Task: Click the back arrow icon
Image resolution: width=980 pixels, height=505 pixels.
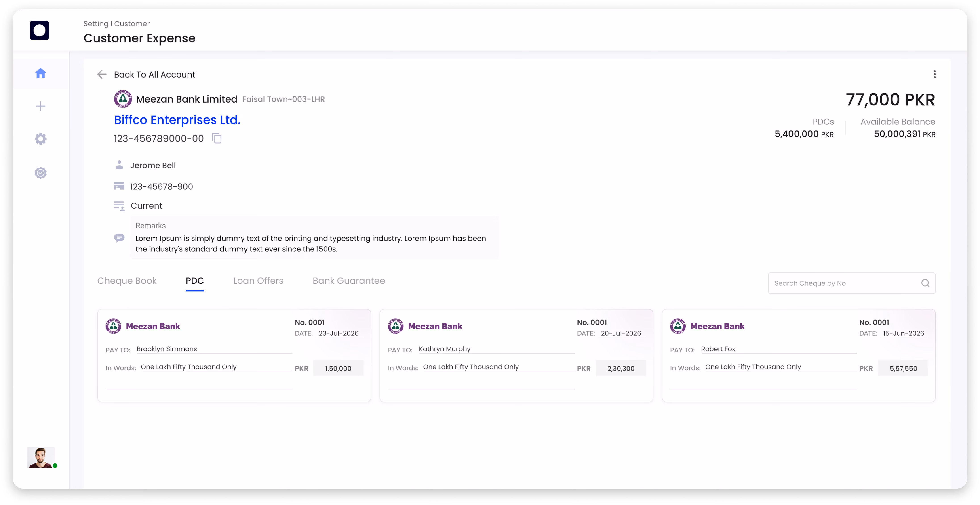Action: [x=102, y=74]
